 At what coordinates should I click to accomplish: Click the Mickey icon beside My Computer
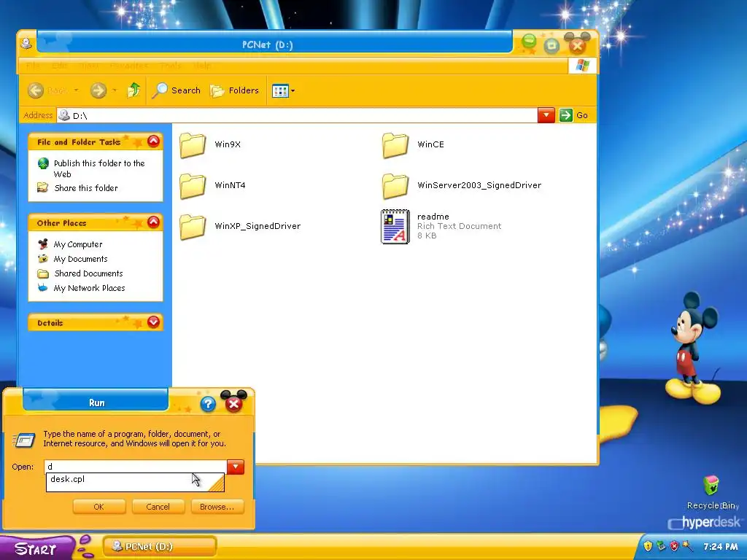pos(43,244)
